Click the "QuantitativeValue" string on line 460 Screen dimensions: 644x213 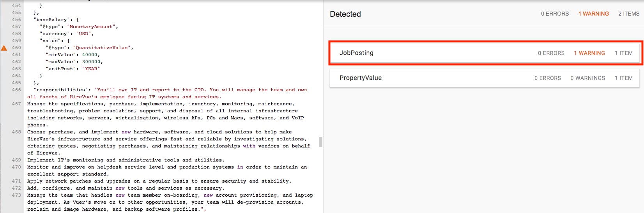coord(102,48)
